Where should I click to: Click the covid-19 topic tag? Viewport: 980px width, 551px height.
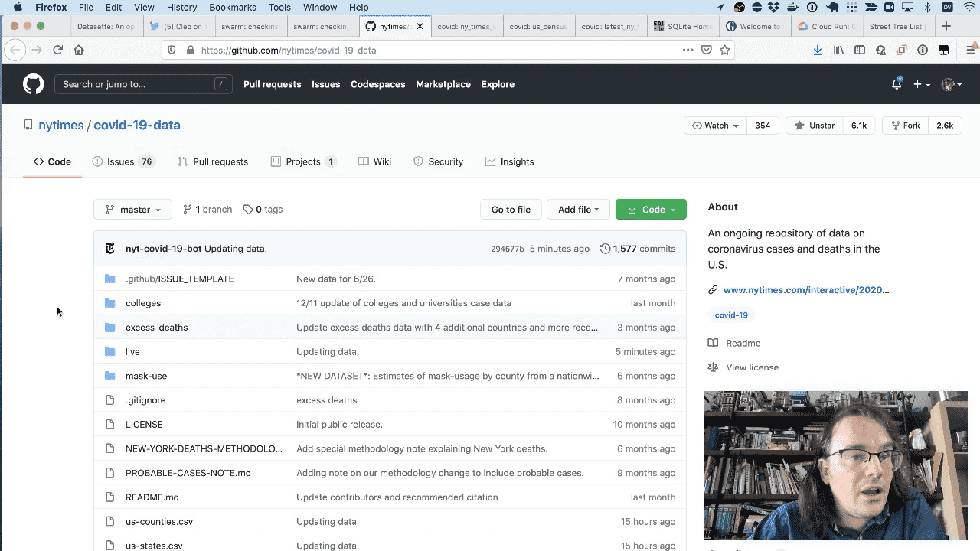[x=731, y=315]
